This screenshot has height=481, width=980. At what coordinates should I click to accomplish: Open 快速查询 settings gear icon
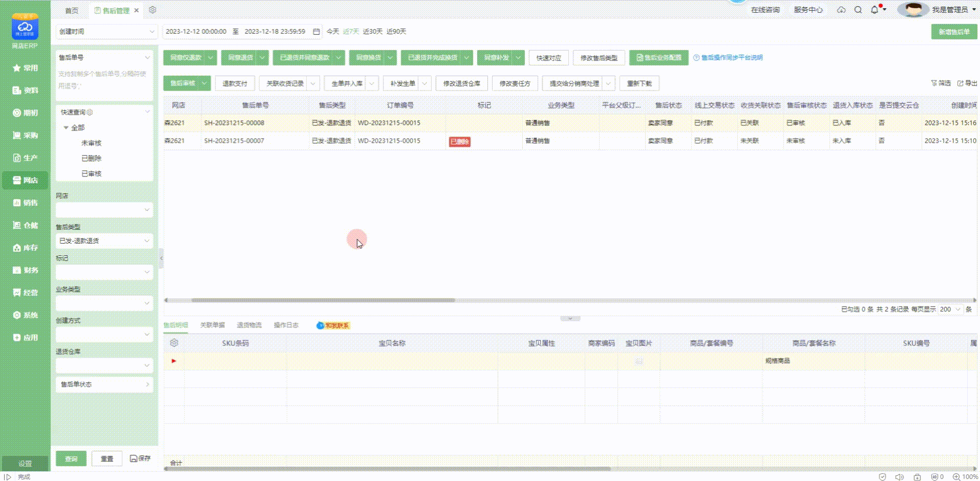(x=90, y=112)
